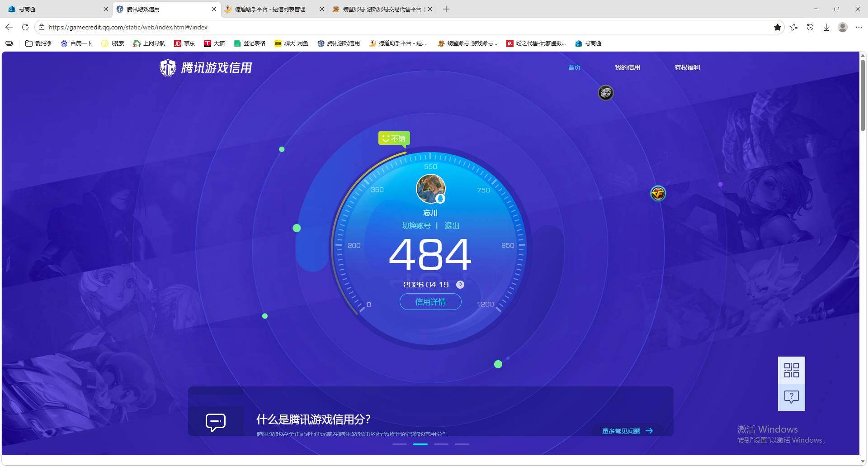The image size is (868, 467).
Task: Click the downloads icon in the toolbar
Action: coord(826,27)
